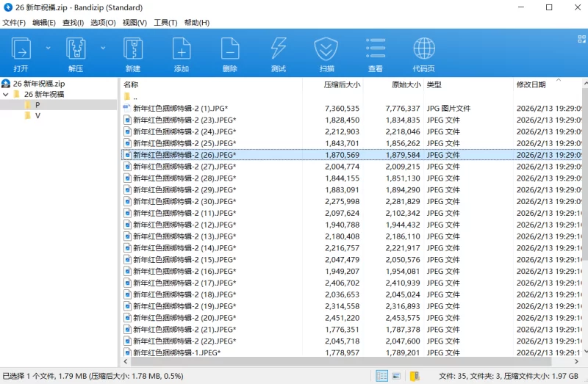Switch to details list view in status bar

[381, 376]
